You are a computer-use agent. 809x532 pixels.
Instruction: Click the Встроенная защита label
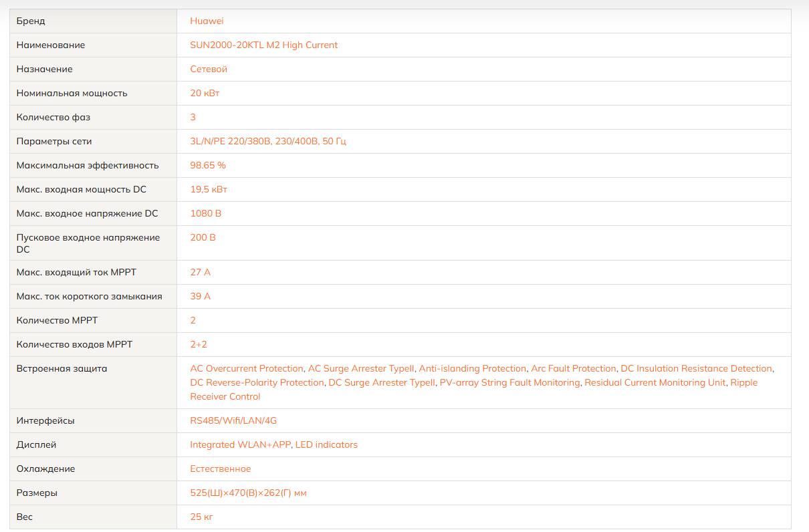62,368
